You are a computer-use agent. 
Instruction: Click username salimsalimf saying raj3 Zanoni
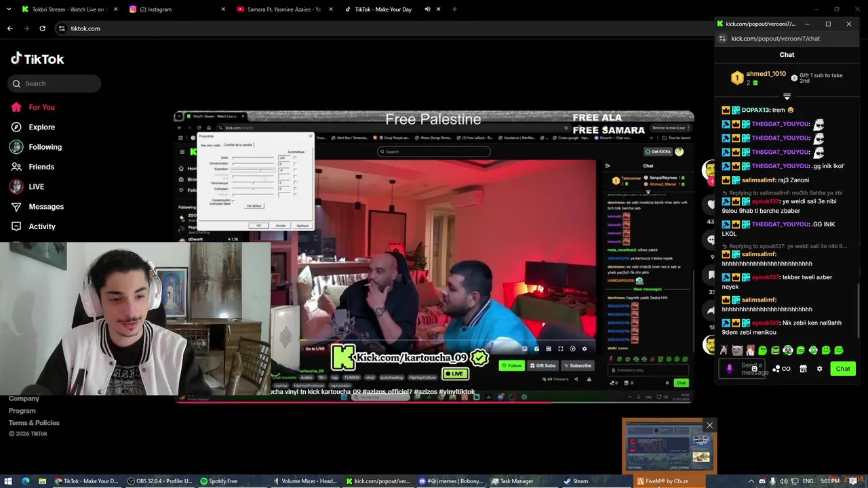759,180
